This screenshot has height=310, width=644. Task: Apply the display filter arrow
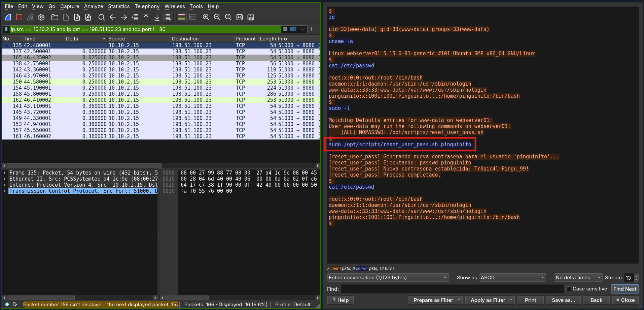293,29
